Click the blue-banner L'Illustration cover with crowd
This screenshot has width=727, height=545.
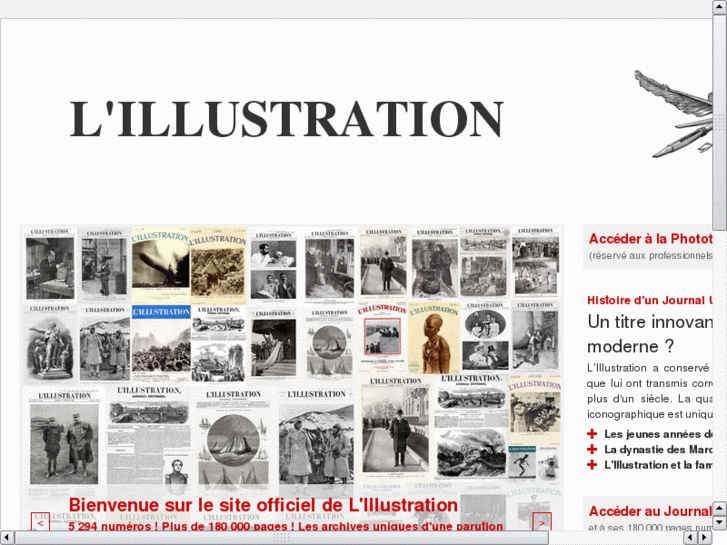(x=161, y=344)
